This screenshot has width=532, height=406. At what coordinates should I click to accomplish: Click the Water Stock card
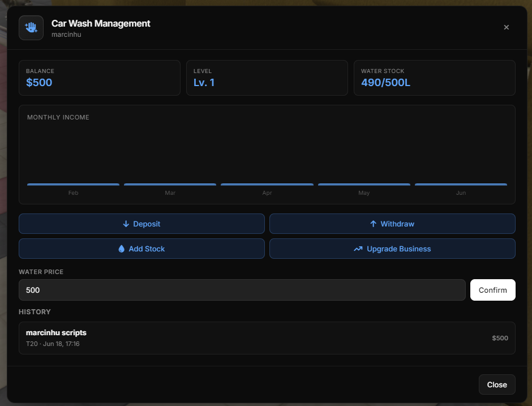coord(435,78)
